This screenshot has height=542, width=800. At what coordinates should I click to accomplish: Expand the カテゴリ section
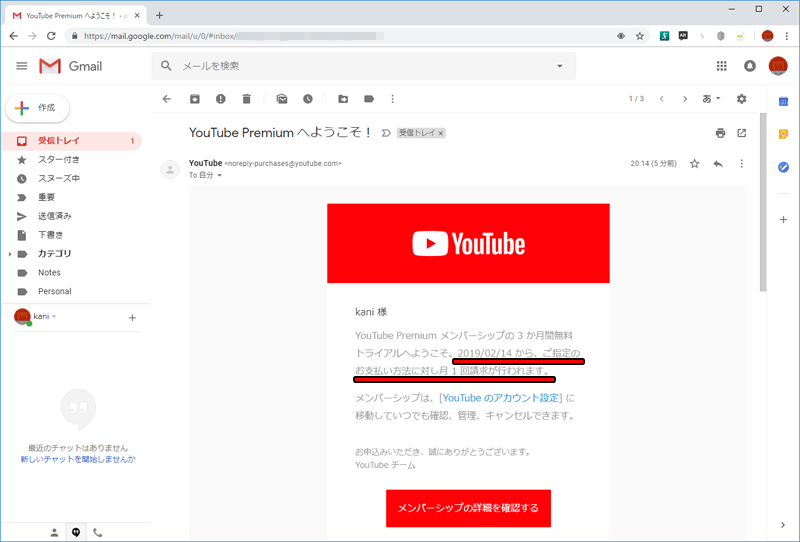[10, 254]
